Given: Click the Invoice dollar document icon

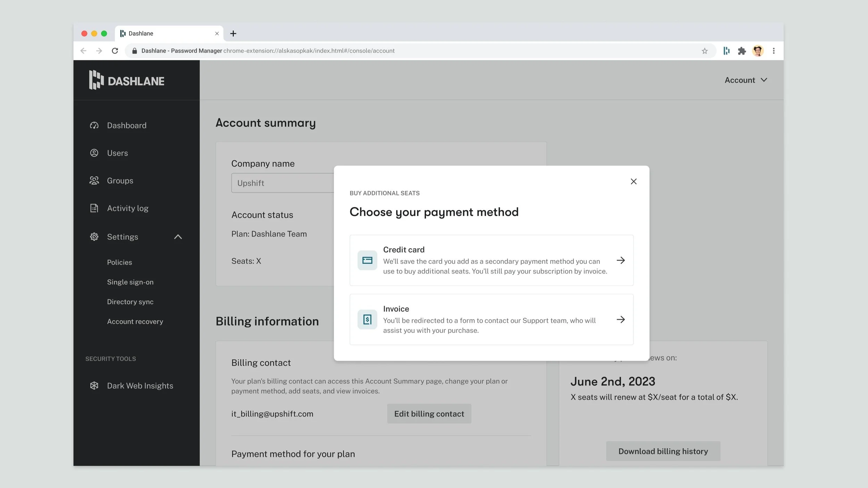Looking at the screenshot, I should [x=367, y=319].
